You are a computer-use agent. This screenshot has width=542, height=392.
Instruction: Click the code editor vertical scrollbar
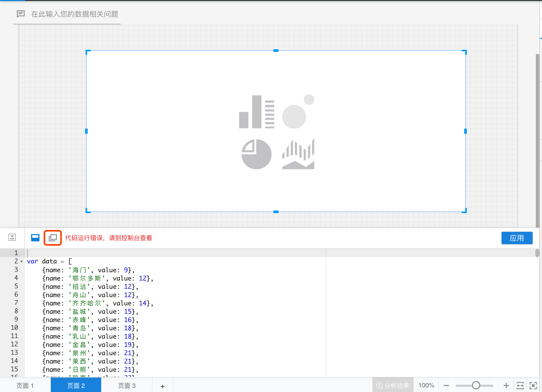[x=537, y=253]
